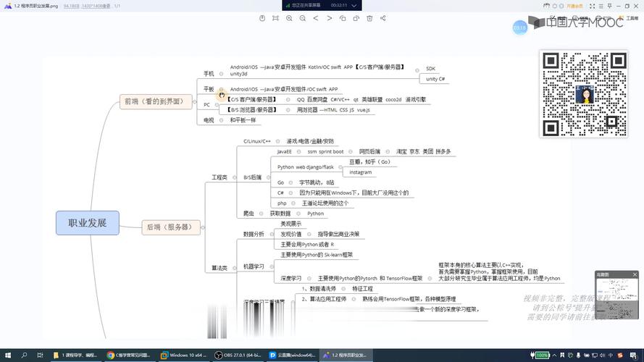Viewport: 644px width, 362px height.
Task: Click the actual-size view icon in toolbar
Action: tap(262, 18)
